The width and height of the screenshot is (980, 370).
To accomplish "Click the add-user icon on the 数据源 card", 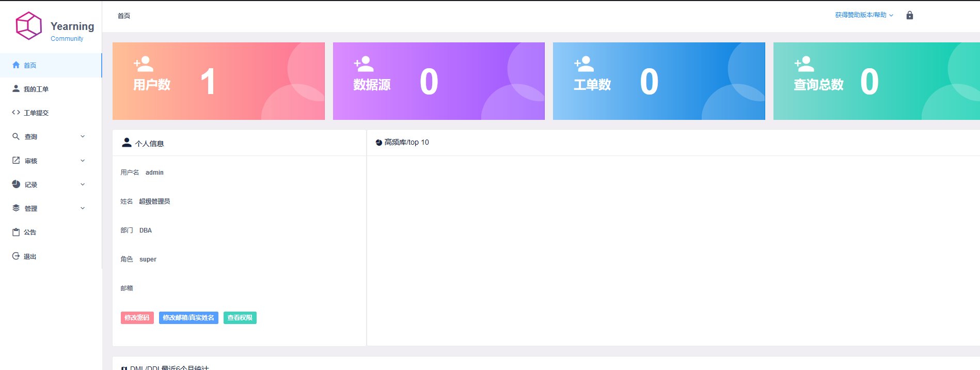I will 364,64.
